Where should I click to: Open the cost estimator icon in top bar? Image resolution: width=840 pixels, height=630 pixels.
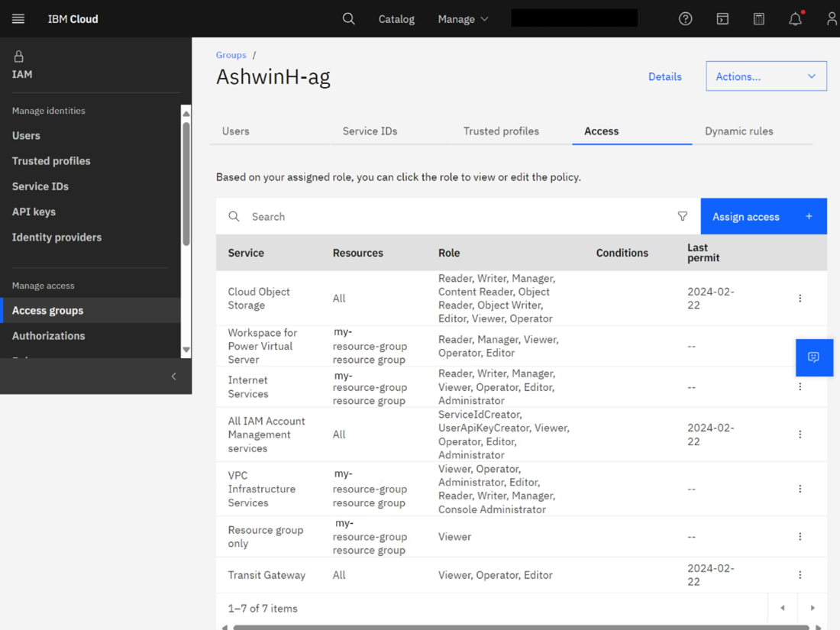[x=758, y=18]
